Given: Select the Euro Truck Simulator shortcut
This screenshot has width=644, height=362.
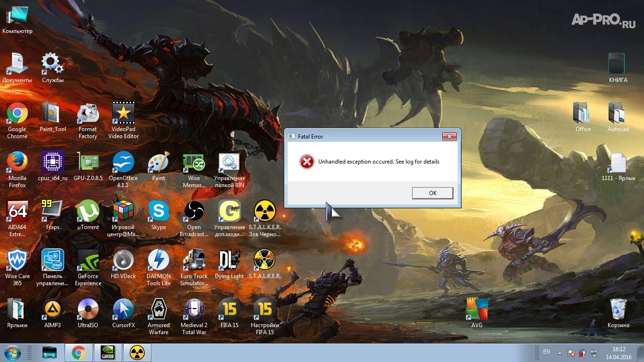Looking at the screenshot, I should (194, 268).
